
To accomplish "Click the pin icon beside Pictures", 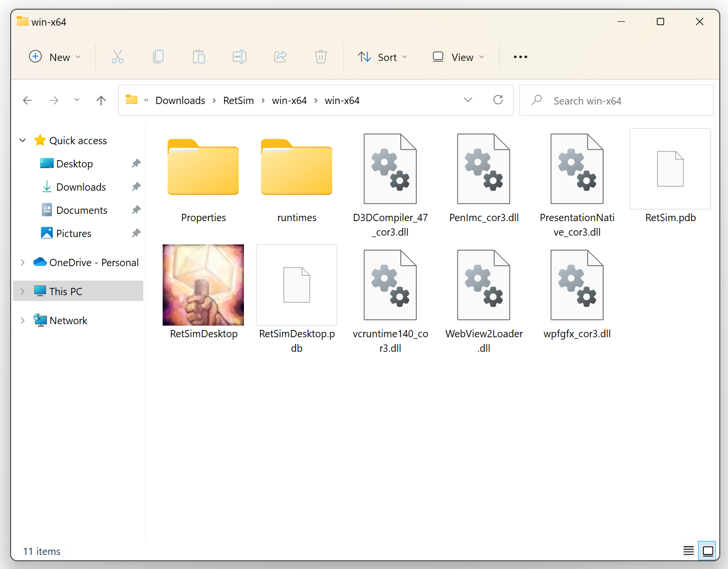I will 136,233.
